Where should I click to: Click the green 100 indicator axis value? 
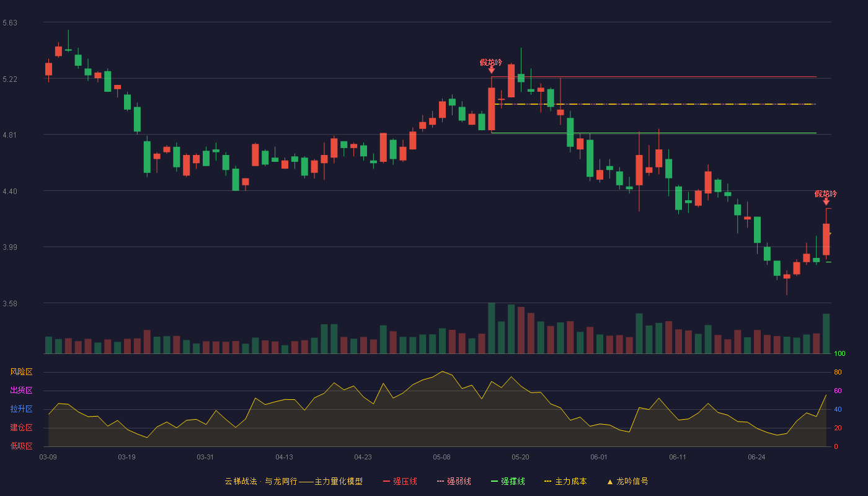839,354
